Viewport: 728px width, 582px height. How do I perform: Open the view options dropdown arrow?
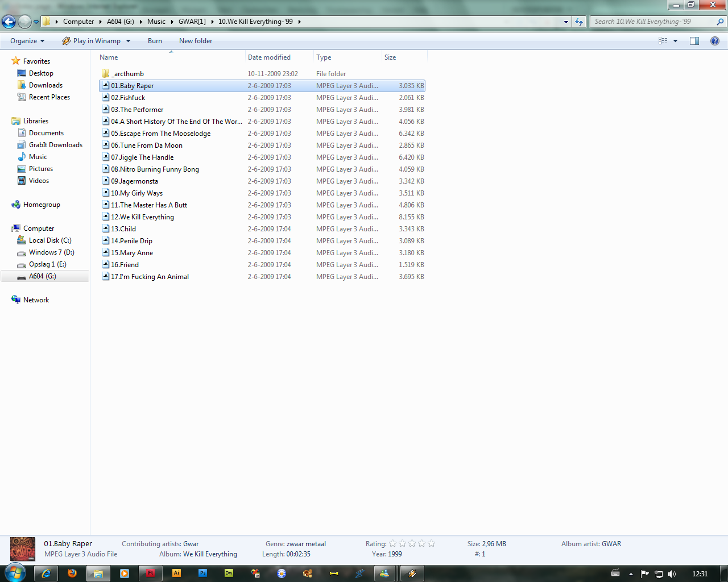(x=676, y=41)
